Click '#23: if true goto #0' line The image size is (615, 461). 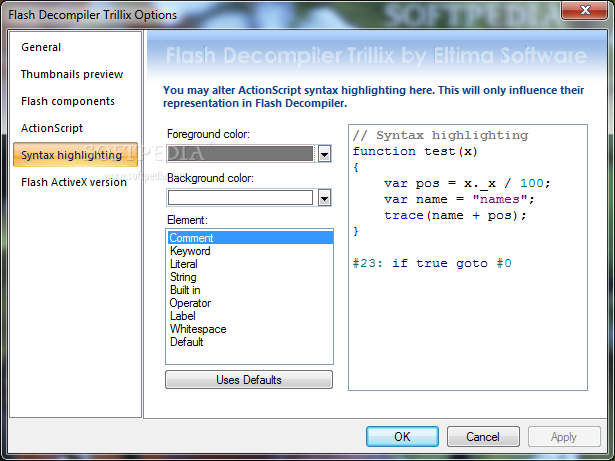click(x=432, y=263)
